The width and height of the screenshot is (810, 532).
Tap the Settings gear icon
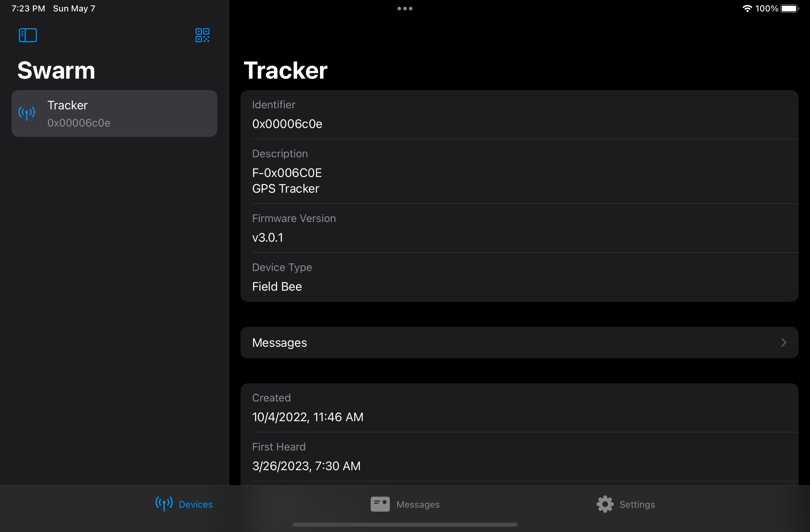[x=605, y=504]
